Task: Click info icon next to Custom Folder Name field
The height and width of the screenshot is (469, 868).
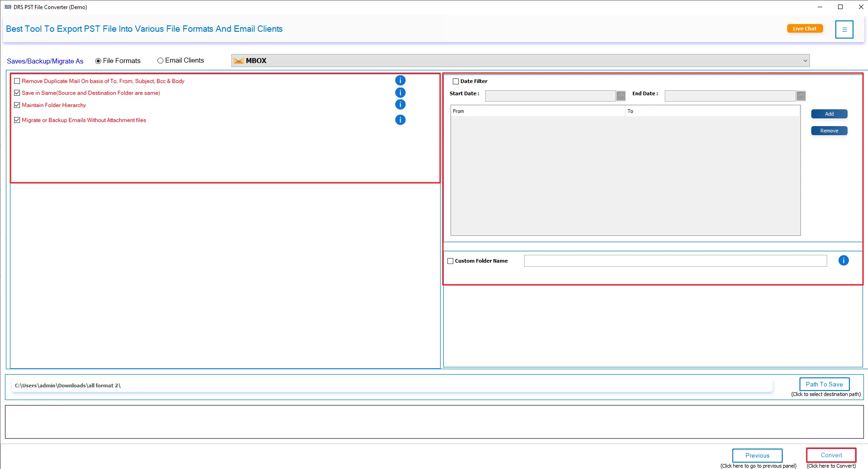Action: pyautogui.click(x=843, y=260)
